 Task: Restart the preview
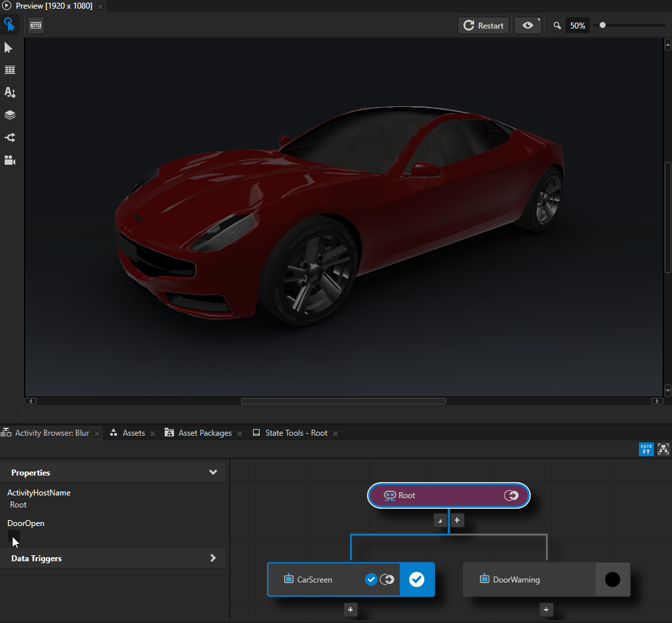tap(483, 25)
